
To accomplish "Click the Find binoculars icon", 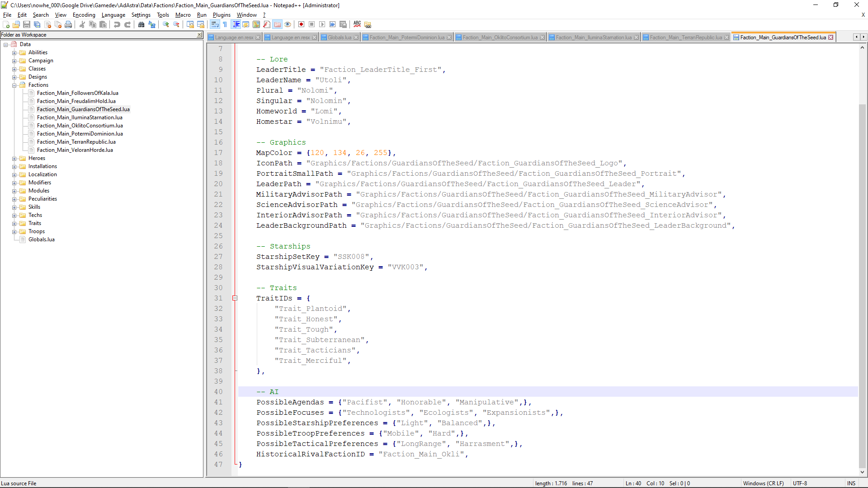I will (141, 24).
